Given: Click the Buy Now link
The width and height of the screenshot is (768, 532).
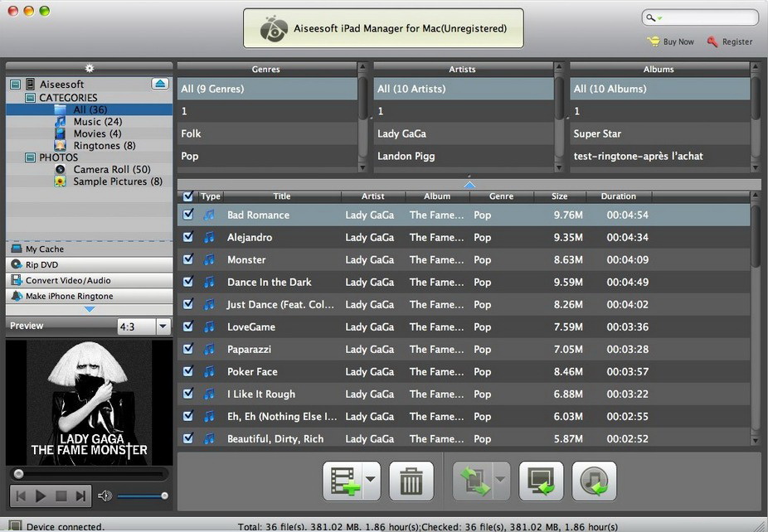Looking at the screenshot, I should [678, 41].
